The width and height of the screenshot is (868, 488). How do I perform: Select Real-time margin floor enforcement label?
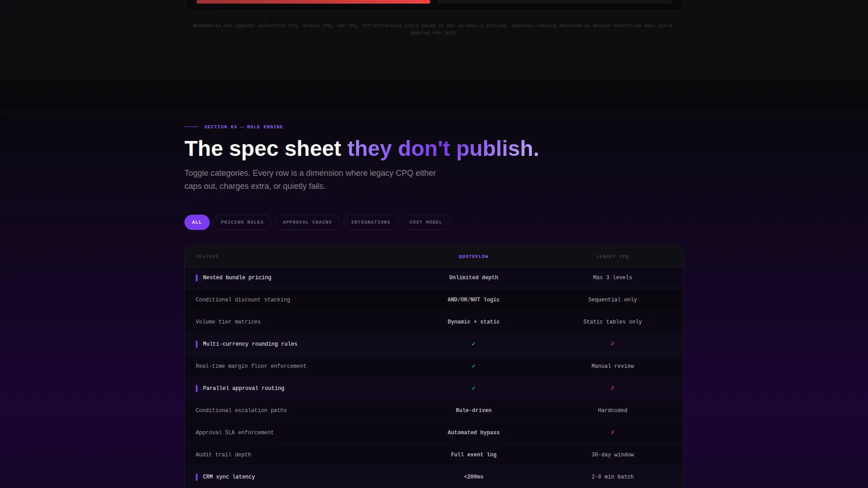(x=251, y=366)
